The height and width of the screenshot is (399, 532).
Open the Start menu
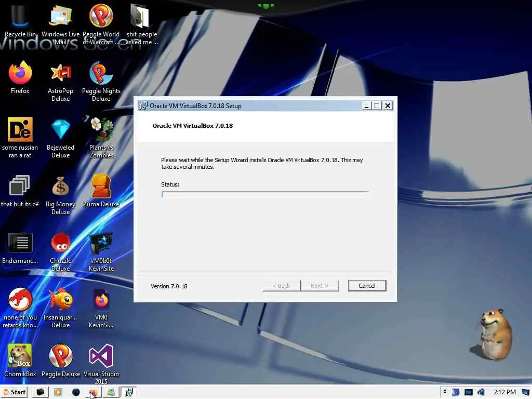point(15,392)
